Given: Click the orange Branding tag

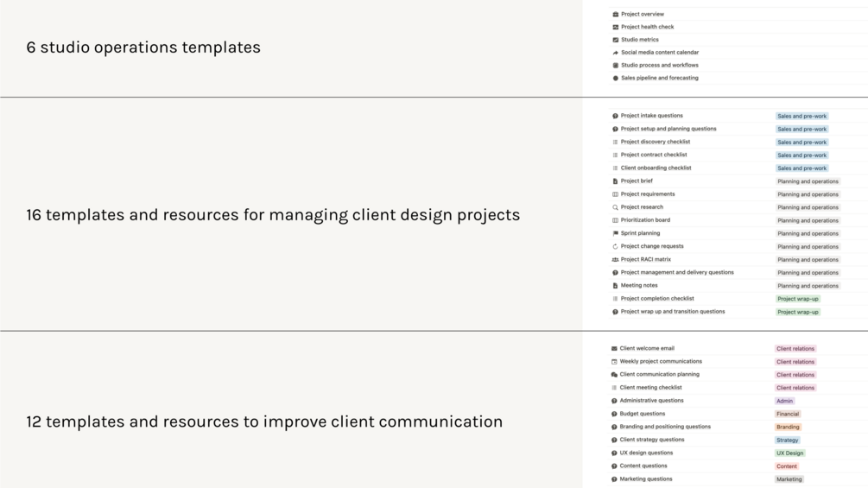Looking at the screenshot, I should tap(788, 427).
